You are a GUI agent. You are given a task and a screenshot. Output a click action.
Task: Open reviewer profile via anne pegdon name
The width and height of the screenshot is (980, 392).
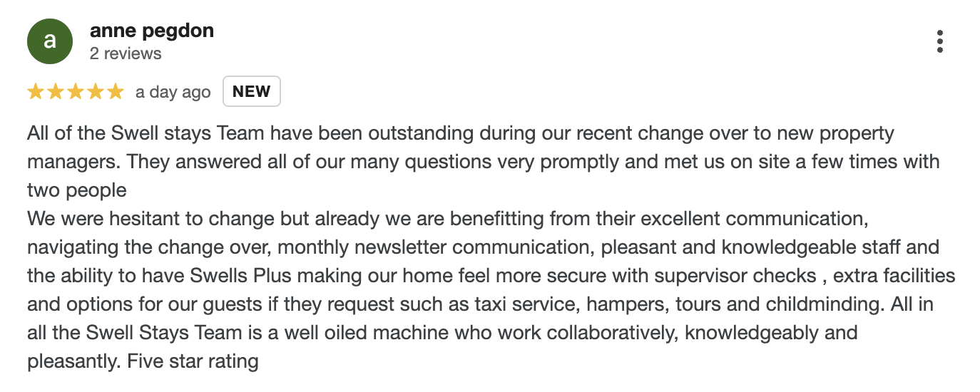[x=152, y=31]
